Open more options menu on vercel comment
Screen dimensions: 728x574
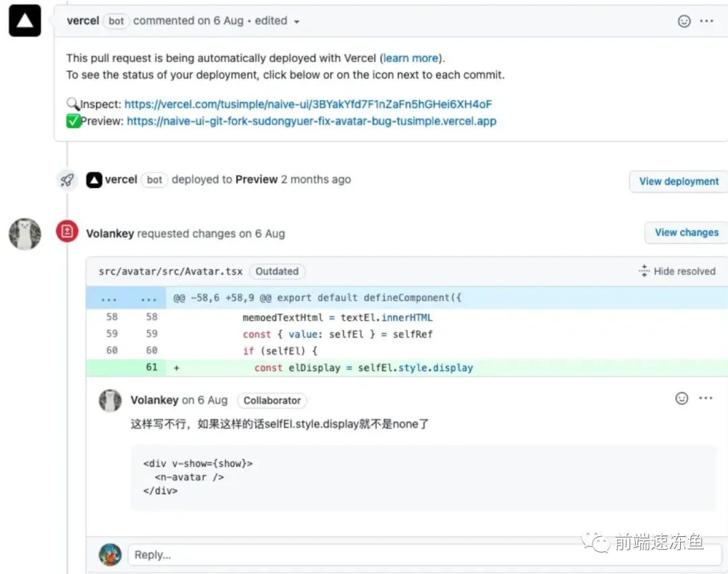(706, 22)
